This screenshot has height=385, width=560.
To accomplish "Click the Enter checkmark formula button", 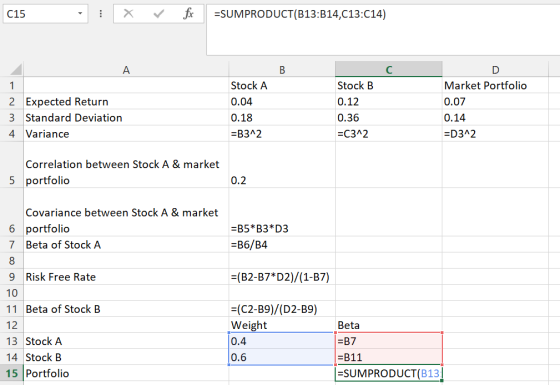I will point(158,14).
